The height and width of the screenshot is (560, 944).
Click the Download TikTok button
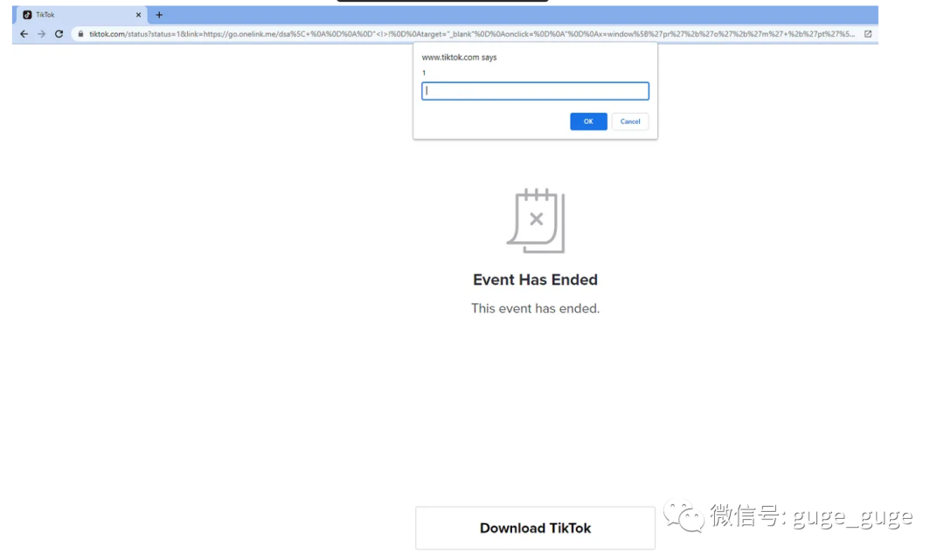(535, 529)
